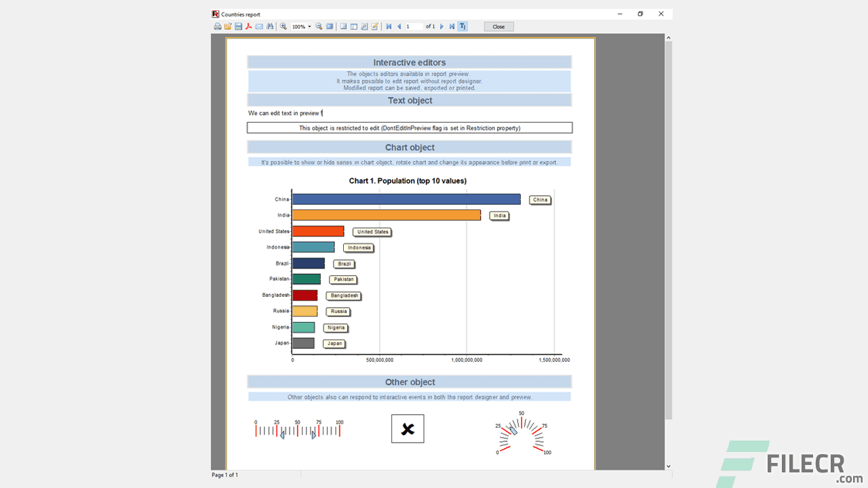The image size is (868, 488).
Task: Click the blue China population bar
Action: click(406, 199)
